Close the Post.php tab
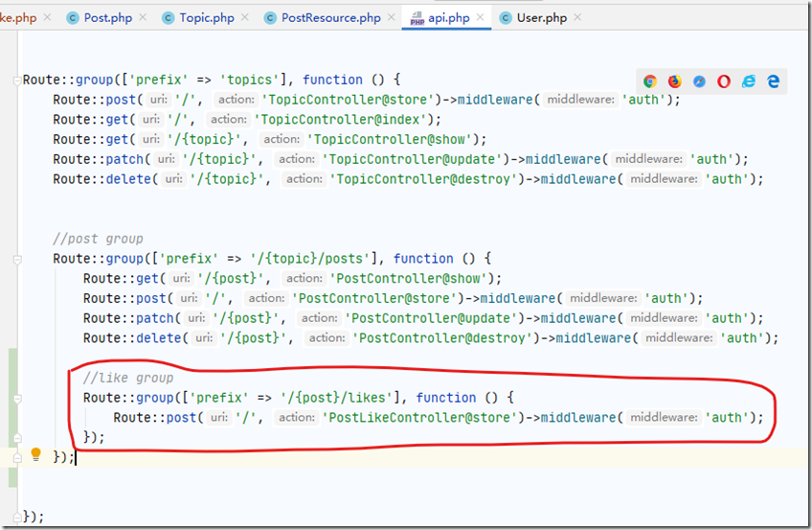This screenshot has width=812, height=530. pyautogui.click(x=143, y=17)
